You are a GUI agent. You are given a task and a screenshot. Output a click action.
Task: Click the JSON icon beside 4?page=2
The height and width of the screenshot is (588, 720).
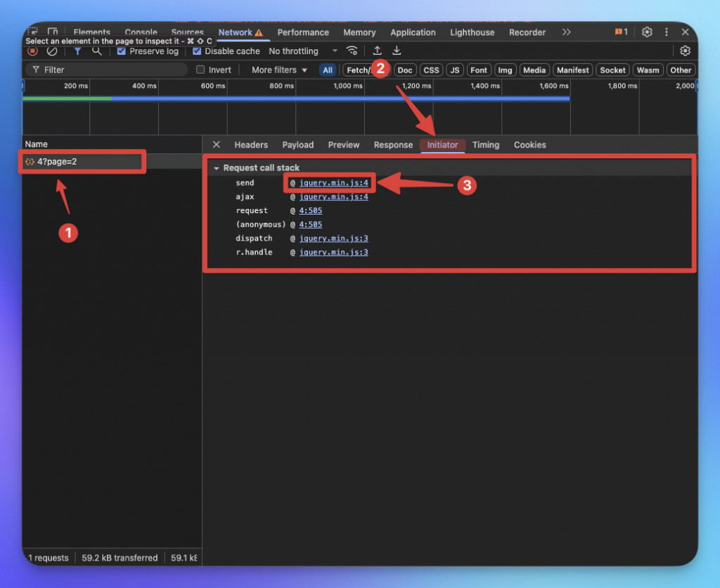(x=30, y=162)
